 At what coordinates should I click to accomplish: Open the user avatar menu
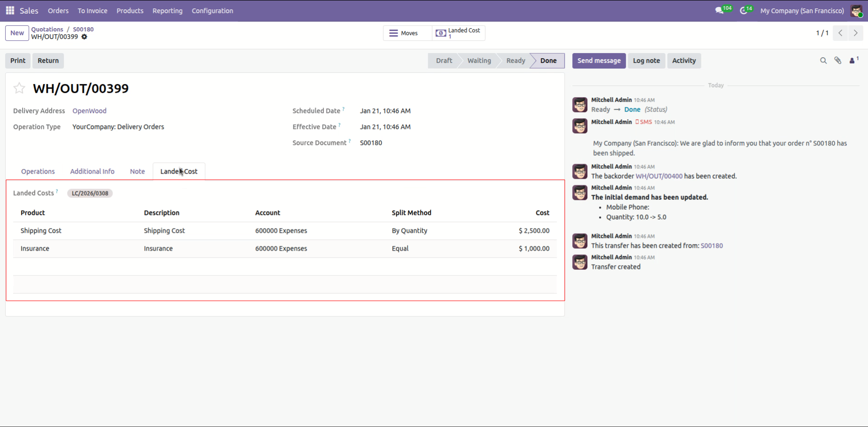pos(857,10)
